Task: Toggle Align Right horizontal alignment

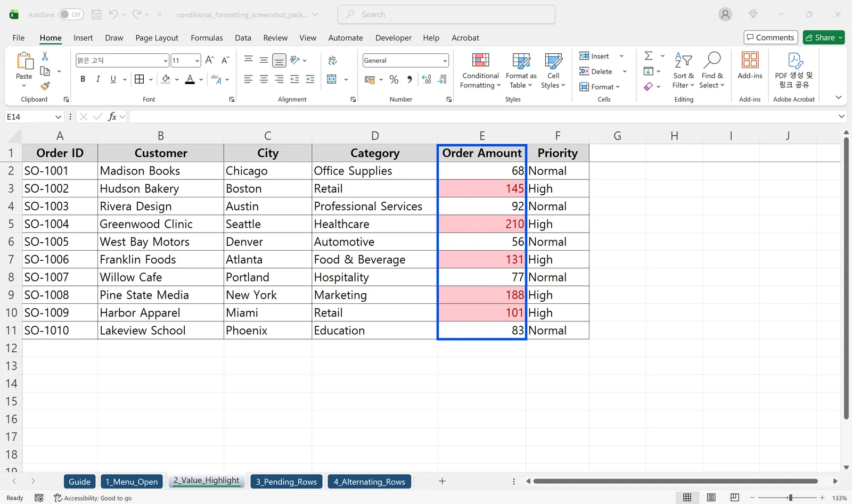Action: click(279, 79)
